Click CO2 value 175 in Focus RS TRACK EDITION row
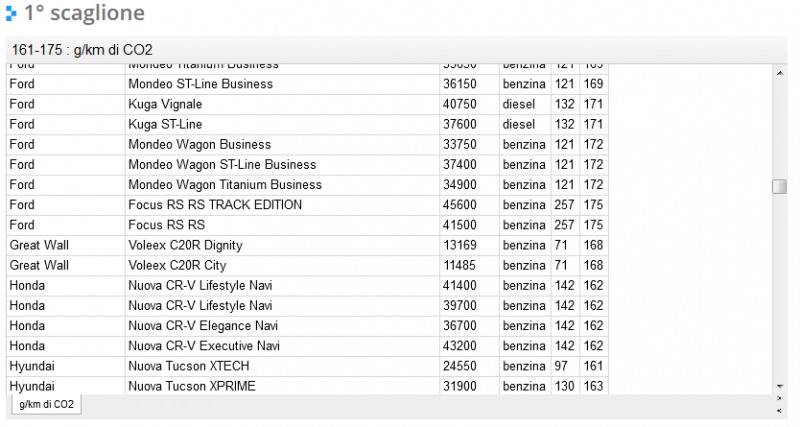The width and height of the screenshot is (800, 427). pyautogui.click(x=594, y=205)
